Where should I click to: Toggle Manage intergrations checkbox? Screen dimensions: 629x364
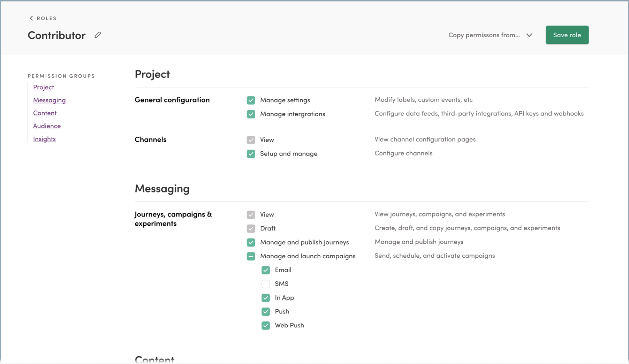coord(251,114)
